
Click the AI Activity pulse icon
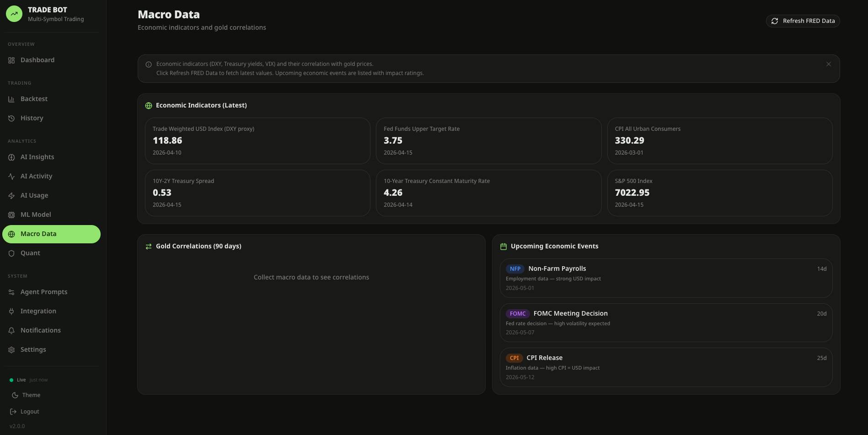click(x=11, y=177)
